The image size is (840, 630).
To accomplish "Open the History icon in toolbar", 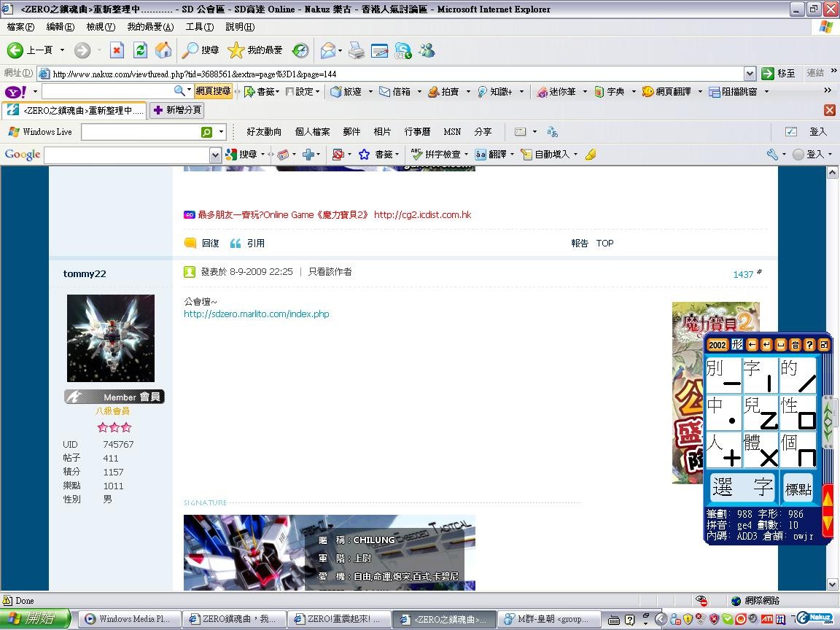I will [x=300, y=50].
